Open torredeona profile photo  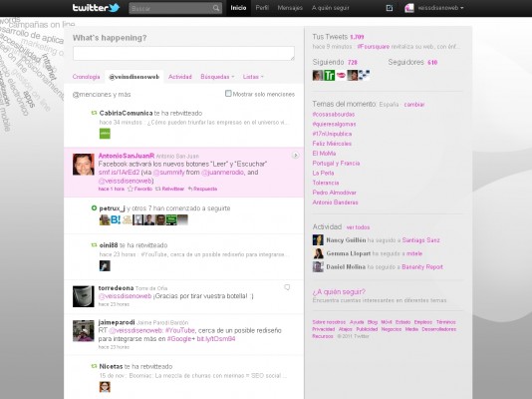[x=84, y=296]
